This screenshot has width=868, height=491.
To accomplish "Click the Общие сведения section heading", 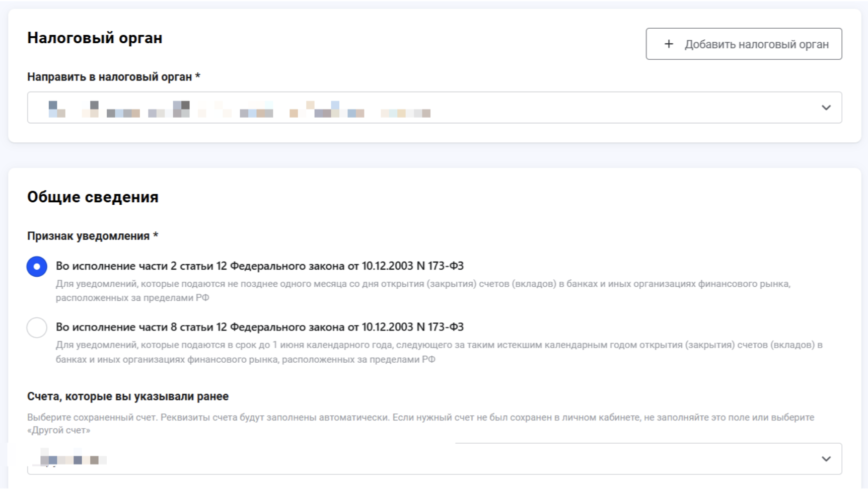I will (x=93, y=197).
